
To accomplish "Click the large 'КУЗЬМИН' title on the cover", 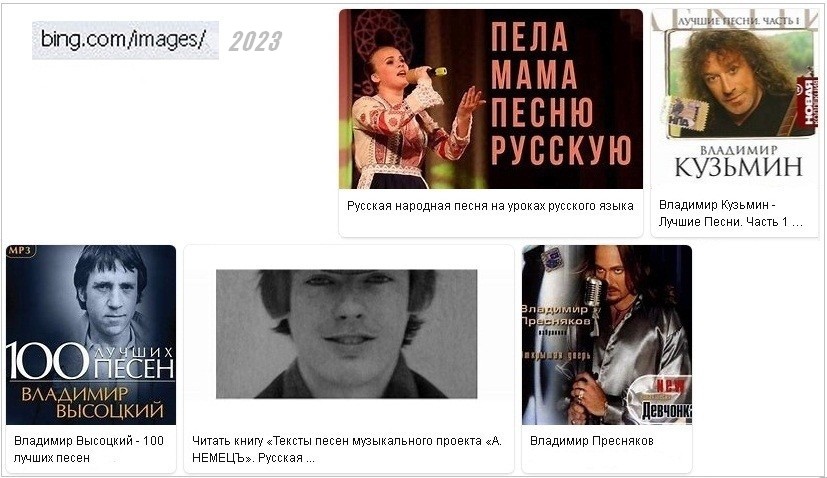I will [738, 167].
